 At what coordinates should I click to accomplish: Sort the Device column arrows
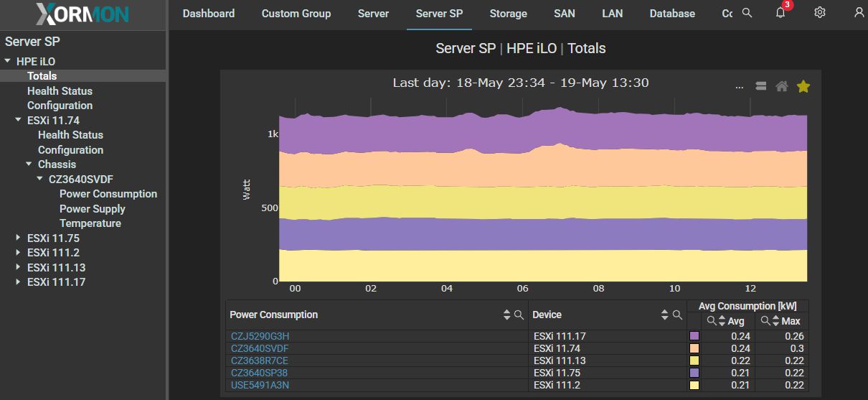pyautogui.click(x=664, y=315)
